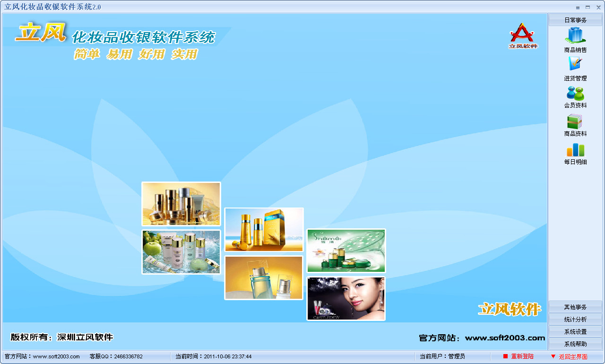Open the 每日明细 daily details chart icon

pyautogui.click(x=575, y=150)
